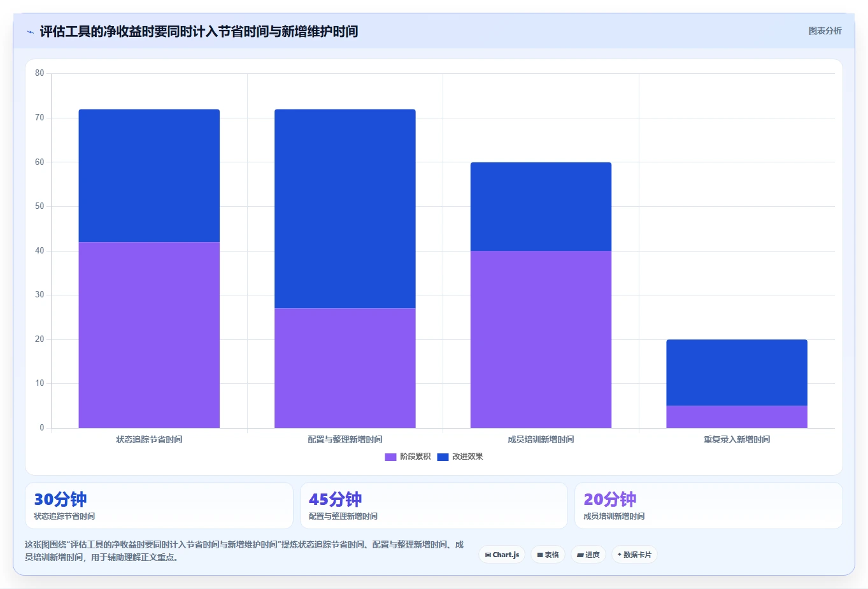This screenshot has width=868, height=589.
Task: Click x-axis label 成员培训新增时间
Action: tap(541, 439)
